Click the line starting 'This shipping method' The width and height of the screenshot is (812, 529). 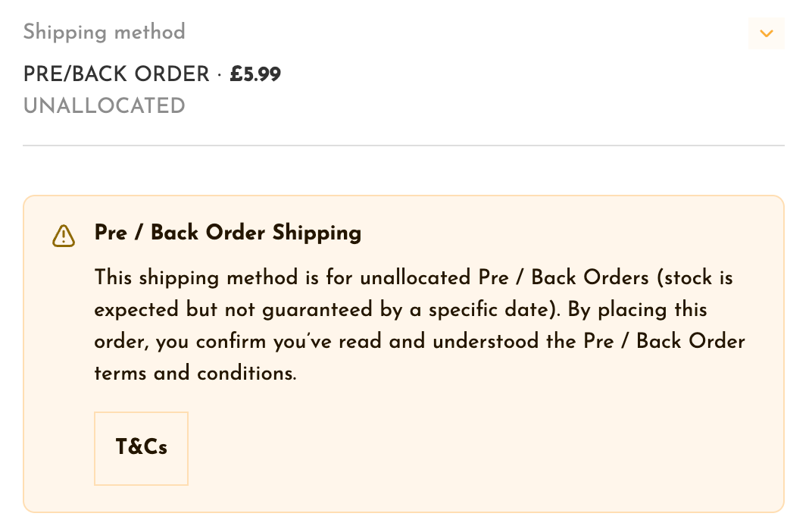tap(414, 277)
